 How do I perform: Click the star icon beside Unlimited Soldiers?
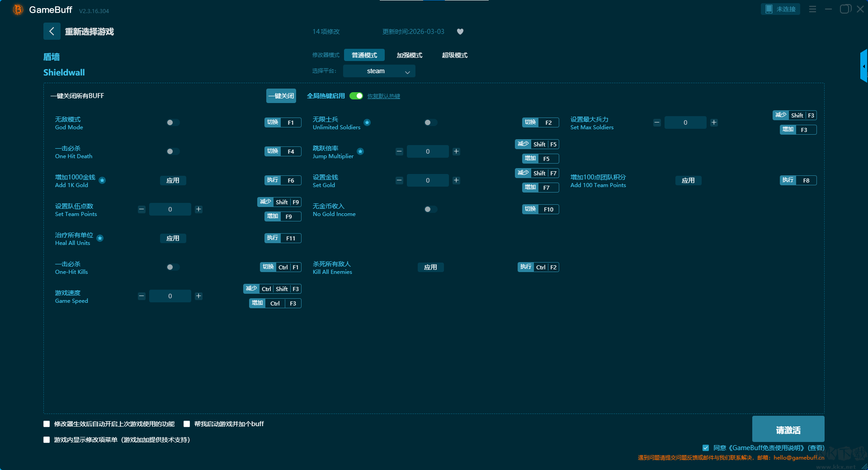tap(367, 122)
